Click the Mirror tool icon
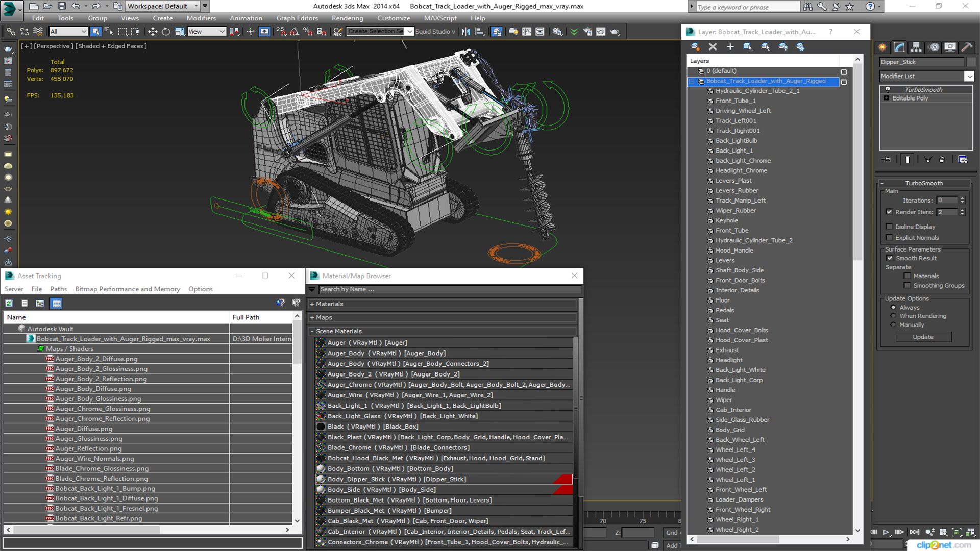The width and height of the screenshot is (980, 551). click(x=465, y=32)
